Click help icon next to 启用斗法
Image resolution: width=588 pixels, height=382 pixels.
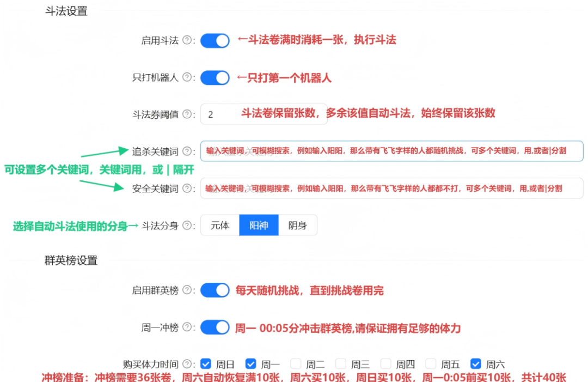187,41
